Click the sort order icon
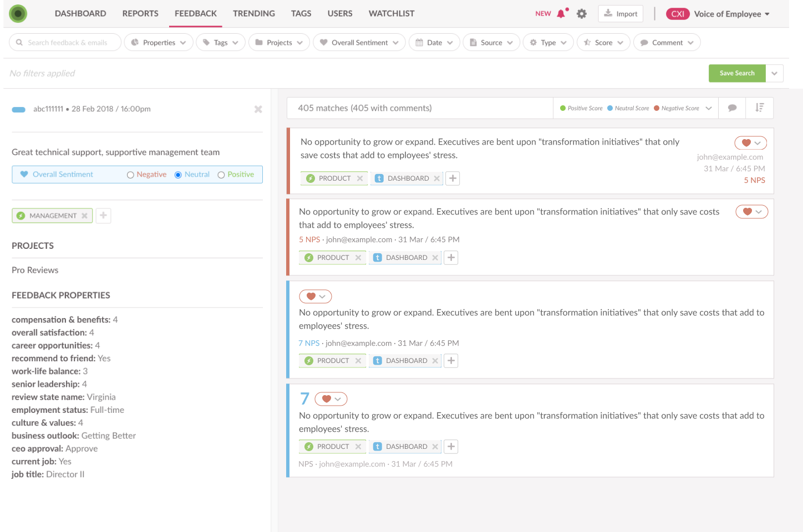This screenshot has width=803, height=532. click(x=760, y=108)
